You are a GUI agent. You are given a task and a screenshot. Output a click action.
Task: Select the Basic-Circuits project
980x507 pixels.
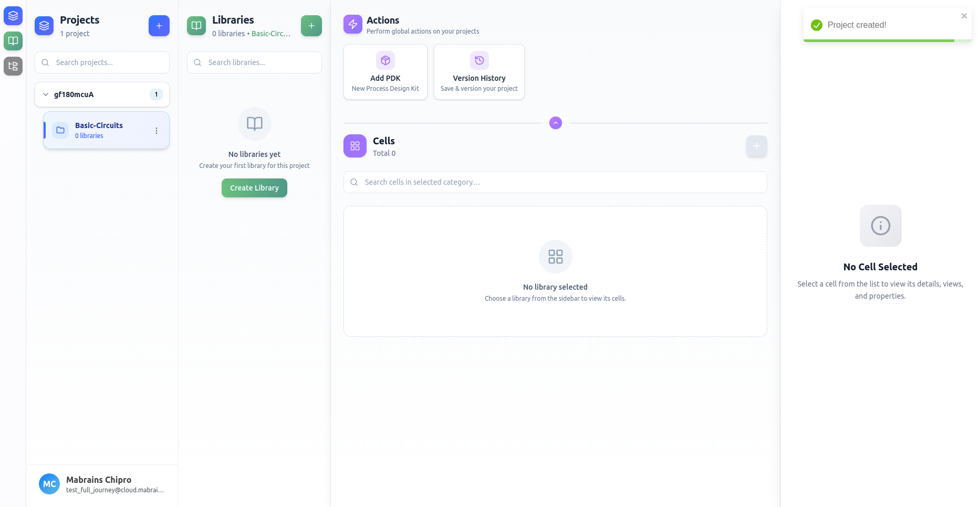99,130
